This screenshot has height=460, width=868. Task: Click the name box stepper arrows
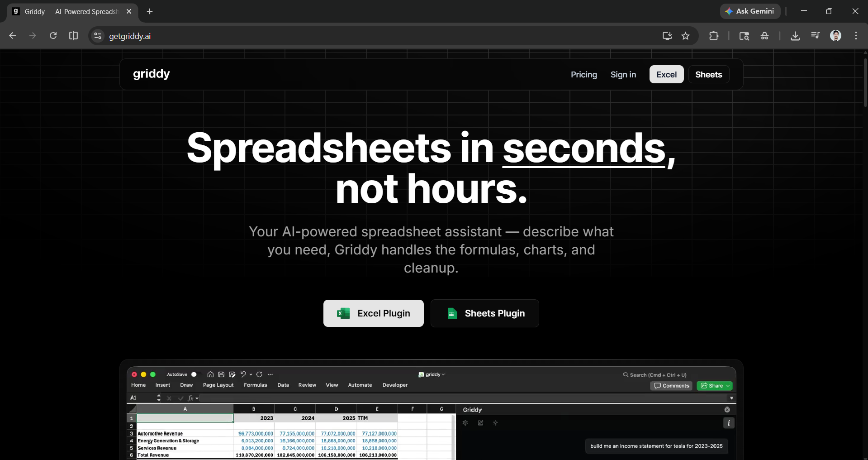pyautogui.click(x=159, y=398)
